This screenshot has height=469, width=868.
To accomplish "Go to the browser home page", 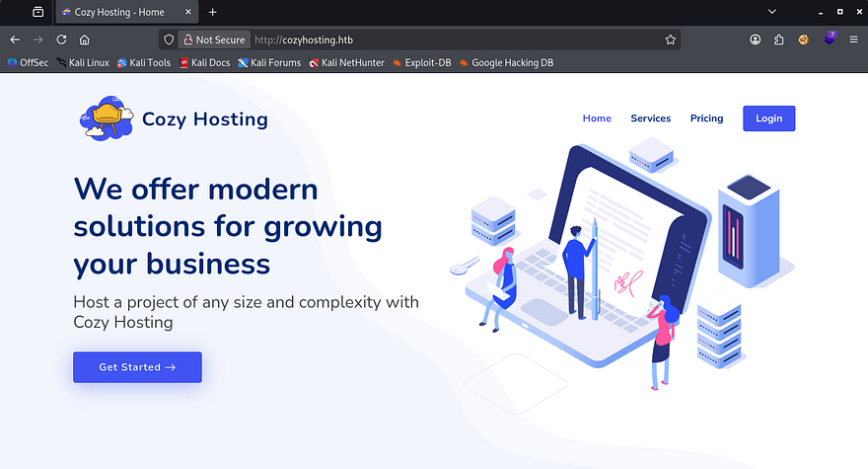I will [x=85, y=39].
